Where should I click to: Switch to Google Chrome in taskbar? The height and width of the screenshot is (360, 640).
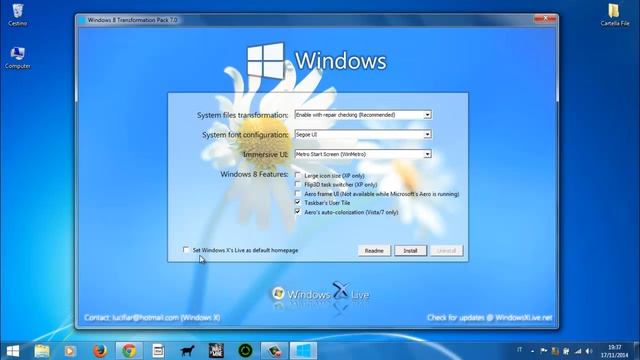pyautogui.click(x=129, y=351)
